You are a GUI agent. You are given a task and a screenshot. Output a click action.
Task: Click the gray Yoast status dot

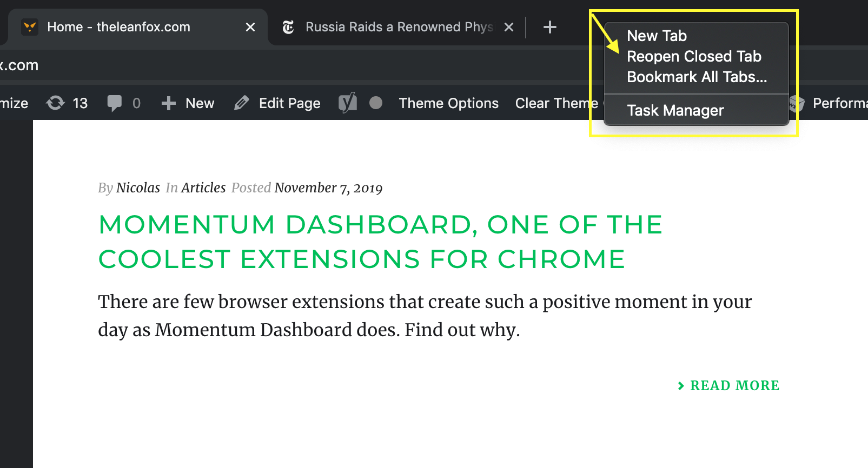point(376,103)
